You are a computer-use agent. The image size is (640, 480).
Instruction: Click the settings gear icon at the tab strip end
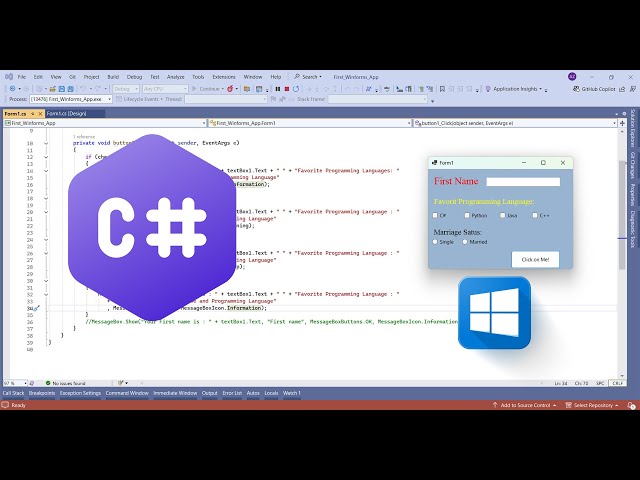pos(624,113)
